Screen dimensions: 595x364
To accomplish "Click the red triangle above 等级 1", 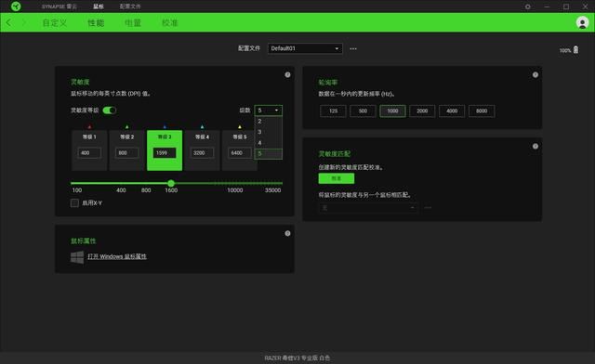I will pyautogui.click(x=89, y=126).
